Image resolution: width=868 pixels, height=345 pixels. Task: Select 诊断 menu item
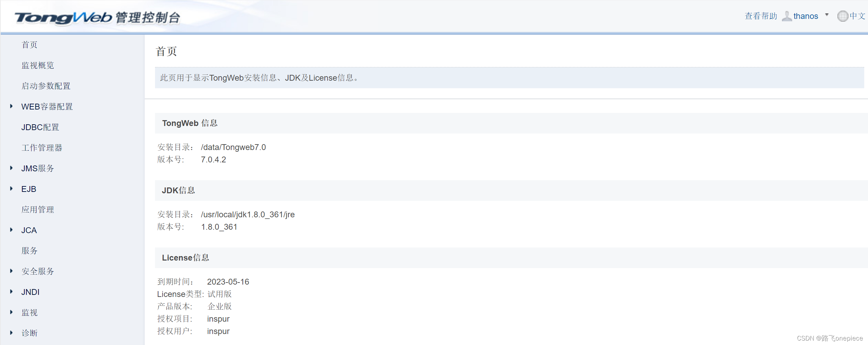(x=29, y=333)
